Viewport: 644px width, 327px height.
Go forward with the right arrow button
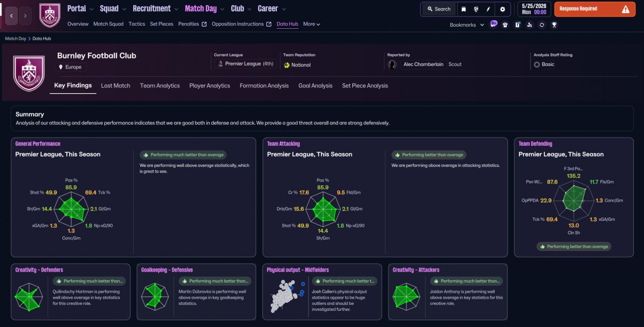click(x=26, y=16)
